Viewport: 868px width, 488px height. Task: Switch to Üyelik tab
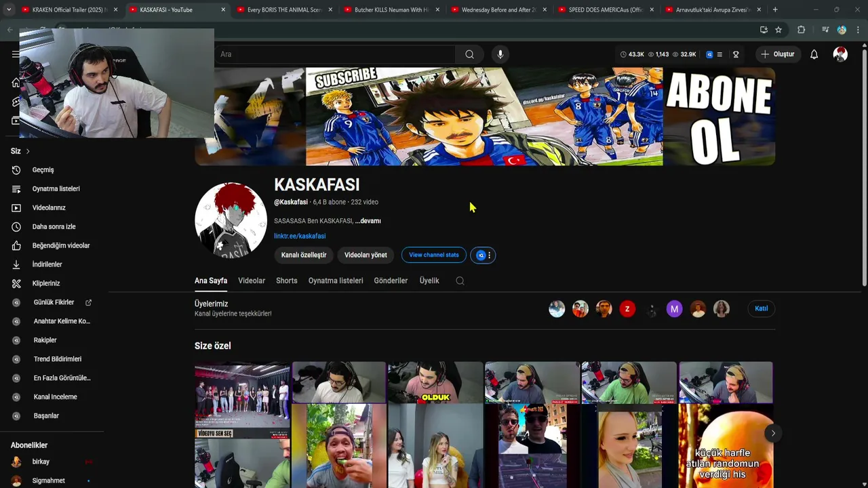(x=429, y=281)
